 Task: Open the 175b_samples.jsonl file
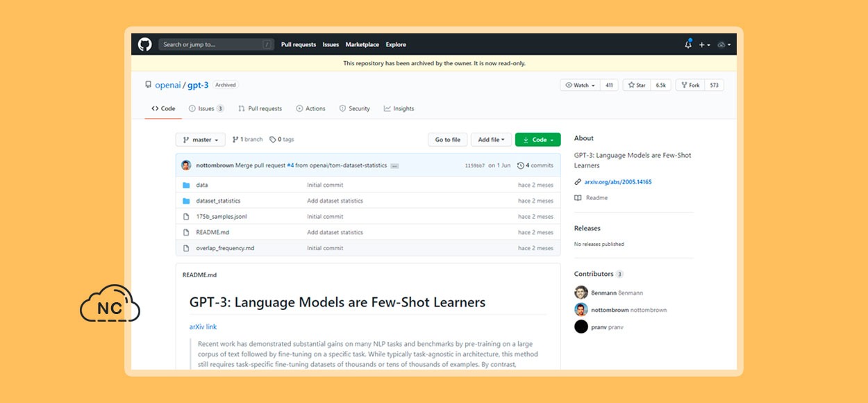coord(222,217)
